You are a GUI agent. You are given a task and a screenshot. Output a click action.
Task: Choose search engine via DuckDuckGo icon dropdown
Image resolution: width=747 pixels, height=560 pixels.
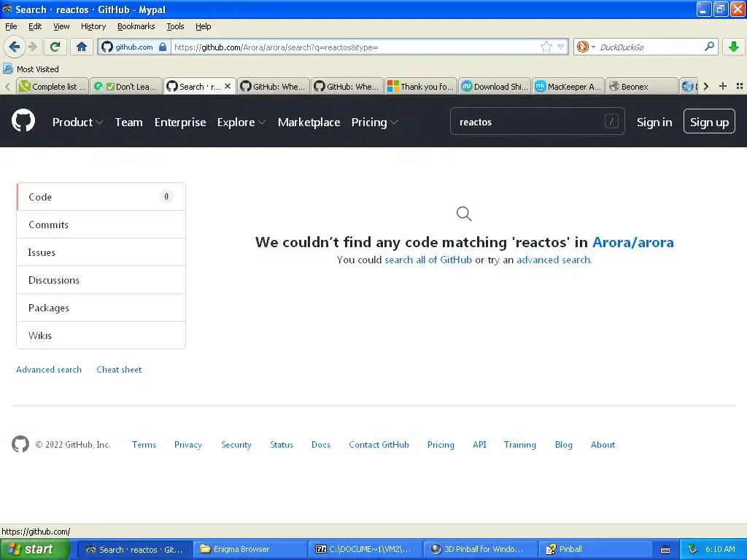click(x=586, y=47)
